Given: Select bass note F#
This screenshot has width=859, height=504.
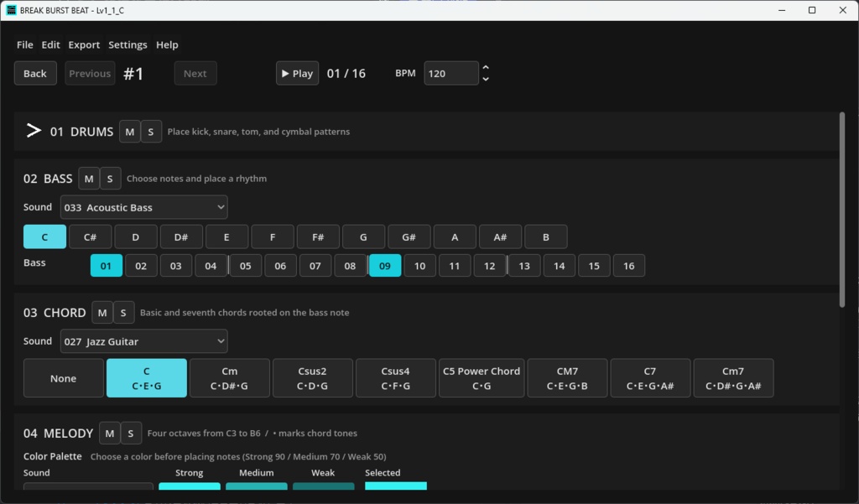Looking at the screenshot, I should [318, 237].
